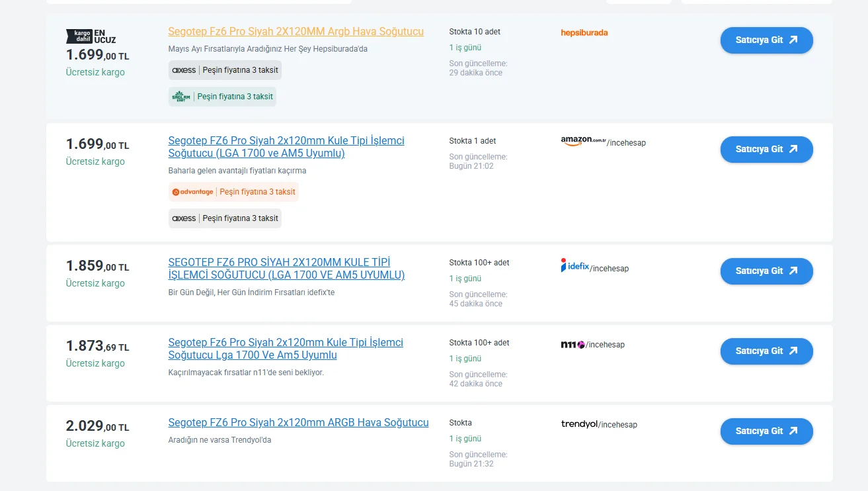This screenshot has width=868, height=491.
Task: Click the 1.873,69 TL price
Action: click(97, 346)
